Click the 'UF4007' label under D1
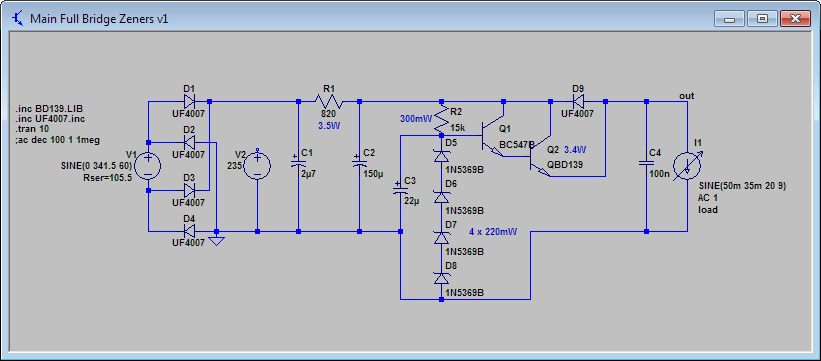The width and height of the screenshot is (821, 361). tap(188, 114)
